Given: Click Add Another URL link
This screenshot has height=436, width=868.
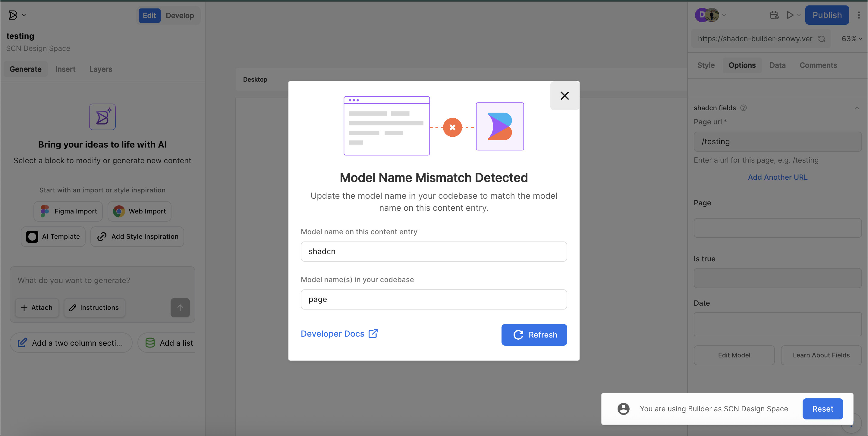Looking at the screenshot, I should (x=777, y=177).
